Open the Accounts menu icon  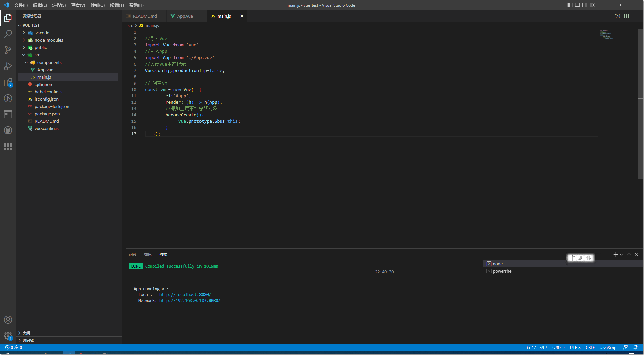point(8,320)
